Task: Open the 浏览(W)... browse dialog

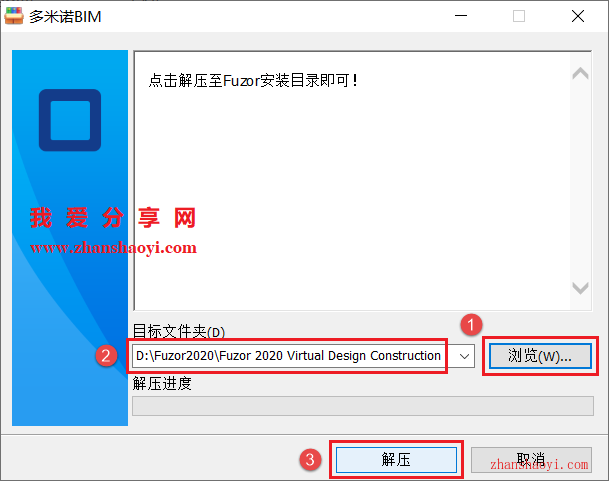Action: [540, 356]
